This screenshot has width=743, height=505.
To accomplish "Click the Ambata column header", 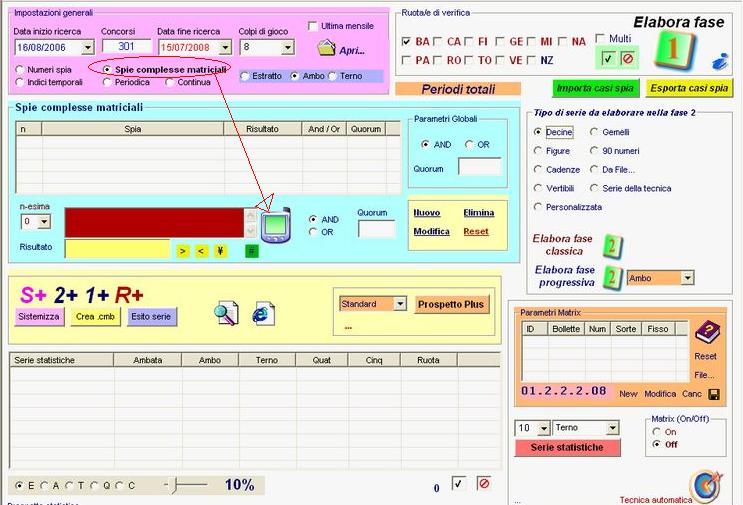I will 147,360.
